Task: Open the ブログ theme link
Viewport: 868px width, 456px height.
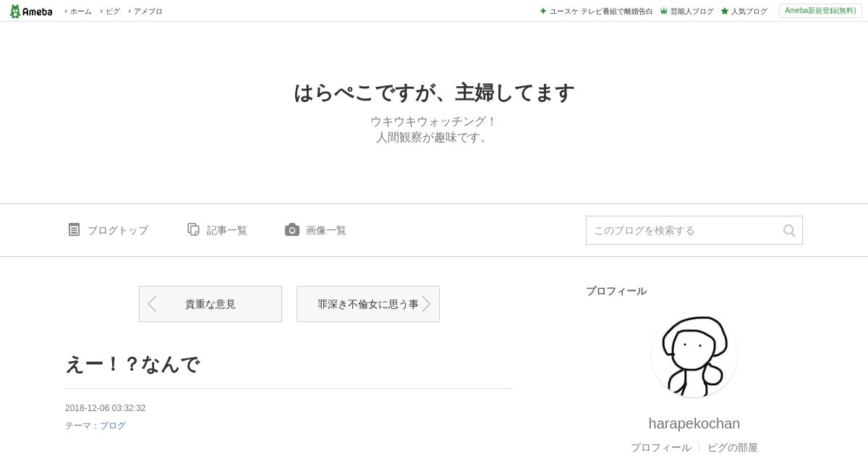Action: tap(113, 426)
